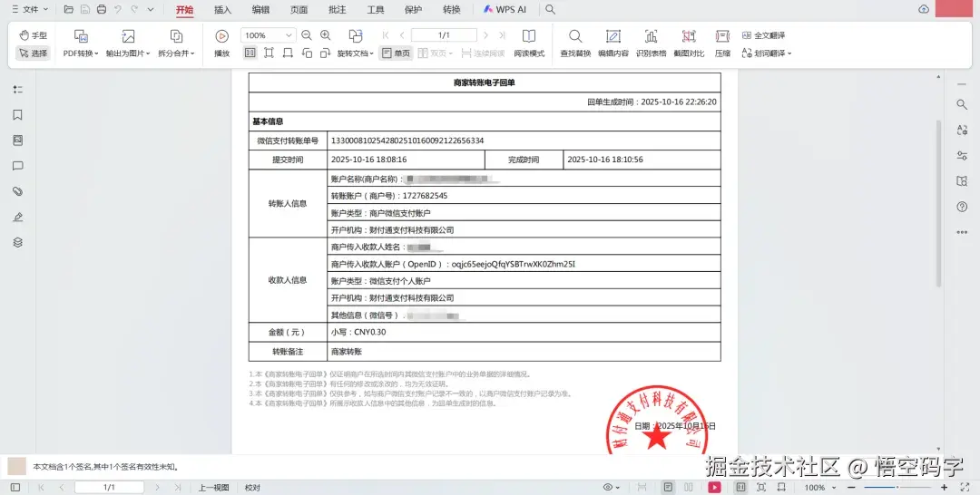Click Previous view (上一视图) in status bar
The image size is (980, 495).
click(214, 488)
